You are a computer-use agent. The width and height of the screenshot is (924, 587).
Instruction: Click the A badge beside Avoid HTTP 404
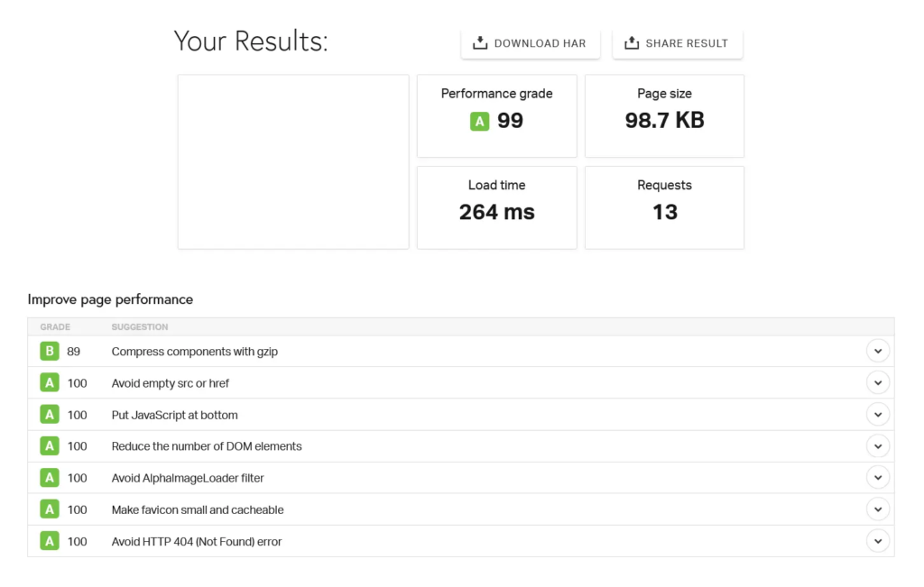(x=50, y=541)
